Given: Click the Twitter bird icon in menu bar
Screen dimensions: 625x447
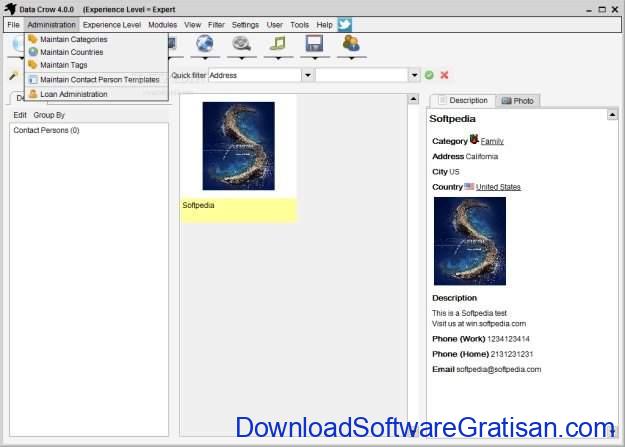Looking at the screenshot, I should pyautogui.click(x=345, y=24).
